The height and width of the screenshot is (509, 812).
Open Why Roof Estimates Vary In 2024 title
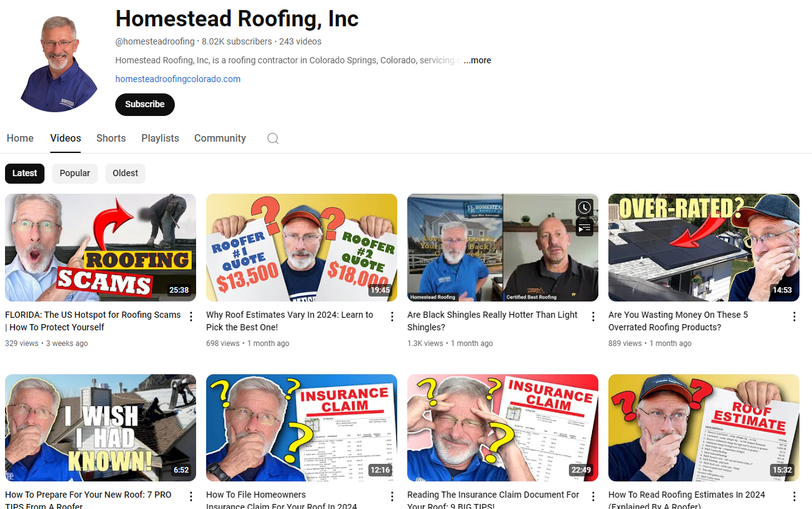(289, 321)
